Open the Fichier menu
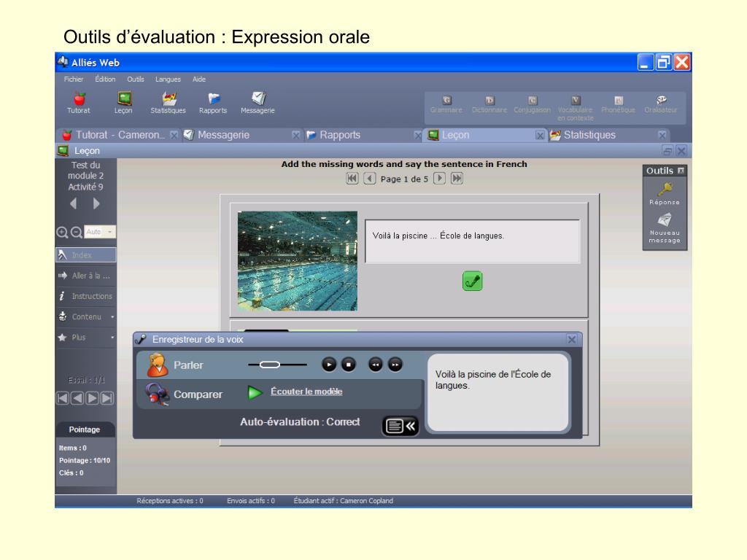Screen dimensions: 747x560 click(74, 79)
